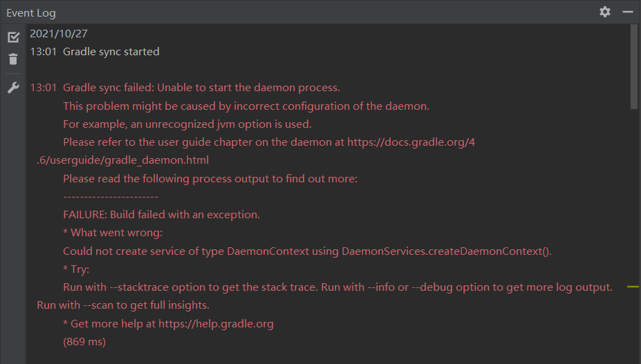Jump to yellow marker in scrollbar gutter

click(x=633, y=287)
